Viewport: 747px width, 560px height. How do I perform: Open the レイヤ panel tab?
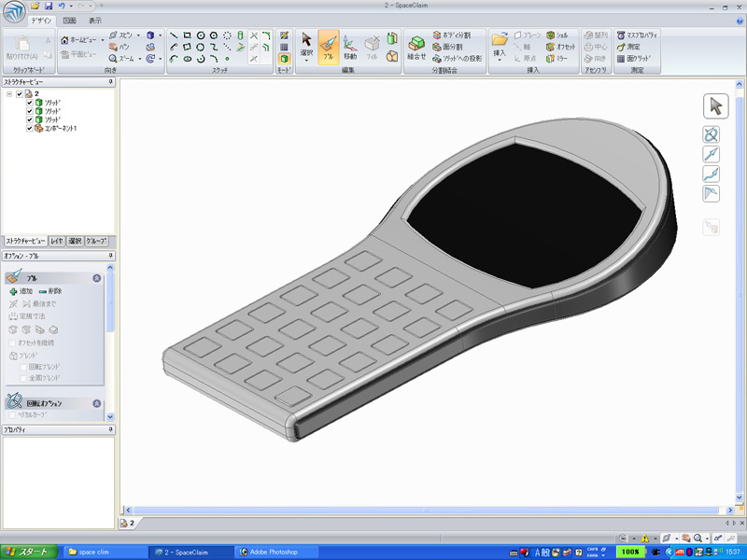(x=57, y=241)
